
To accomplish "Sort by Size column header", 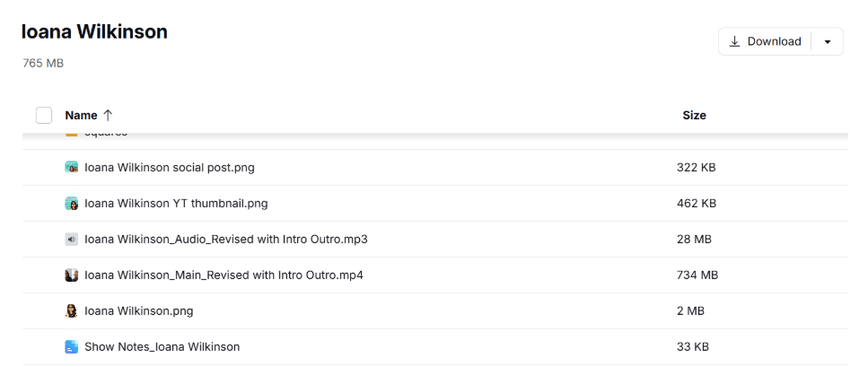I will [694, 115].
